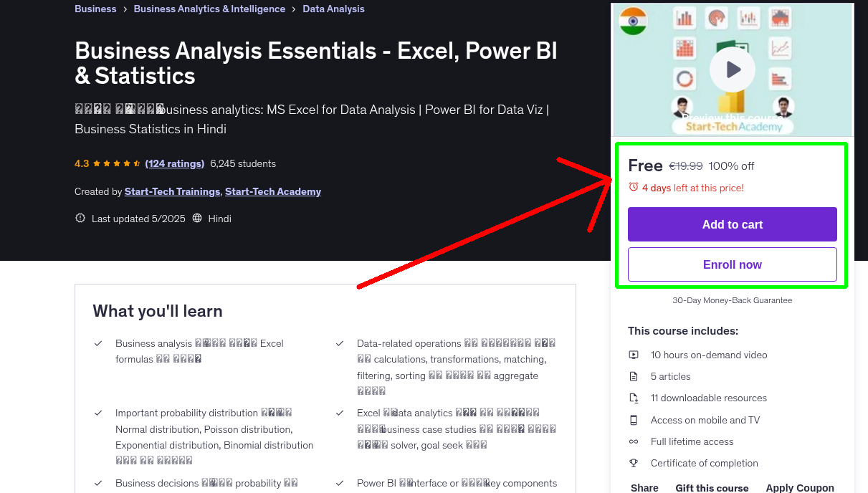Click the 11 downloadable resources text
This screenshot has height=493, width=868.
pos(709,398)
